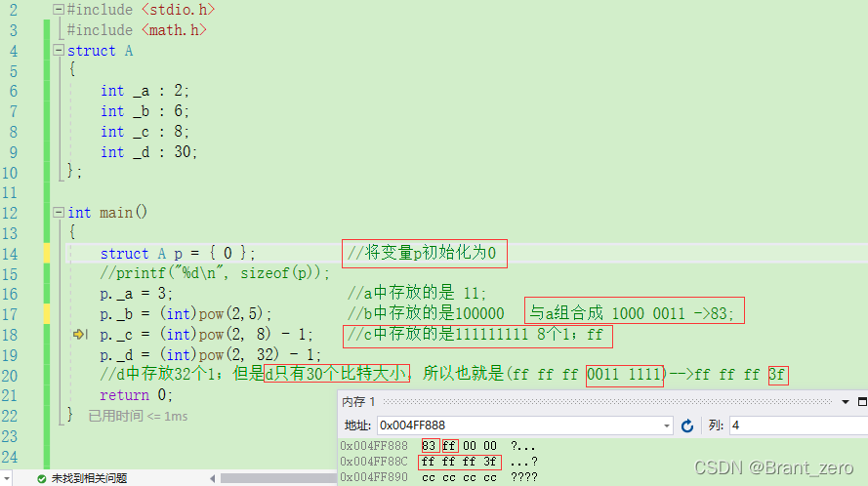This screenshot has width=868, height=486.
Task: Open the Memory 1 window options dropdown
Action: tap(846, 402)
